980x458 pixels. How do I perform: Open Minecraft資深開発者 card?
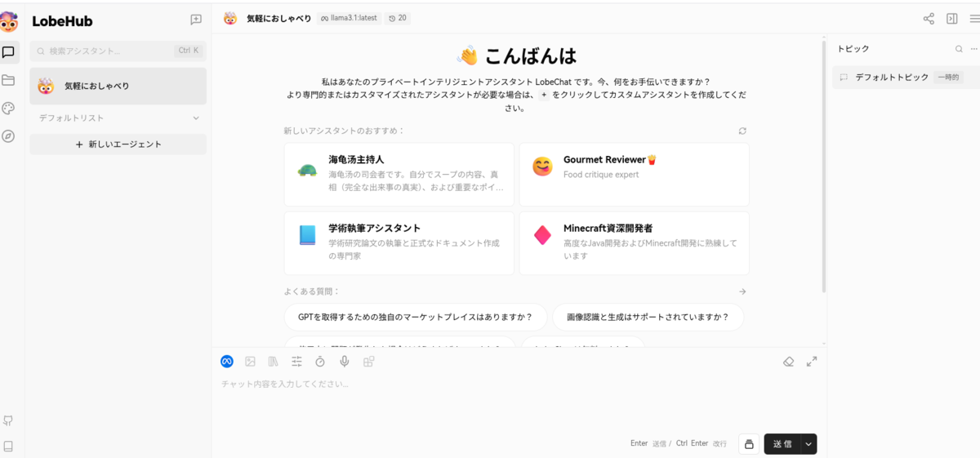pos(634,243)
